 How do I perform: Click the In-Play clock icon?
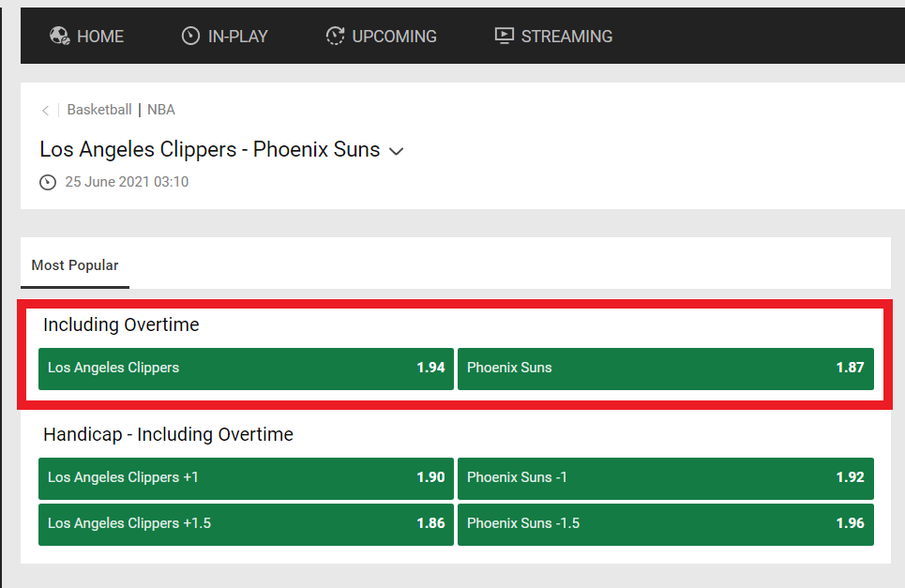coord(190,36)
